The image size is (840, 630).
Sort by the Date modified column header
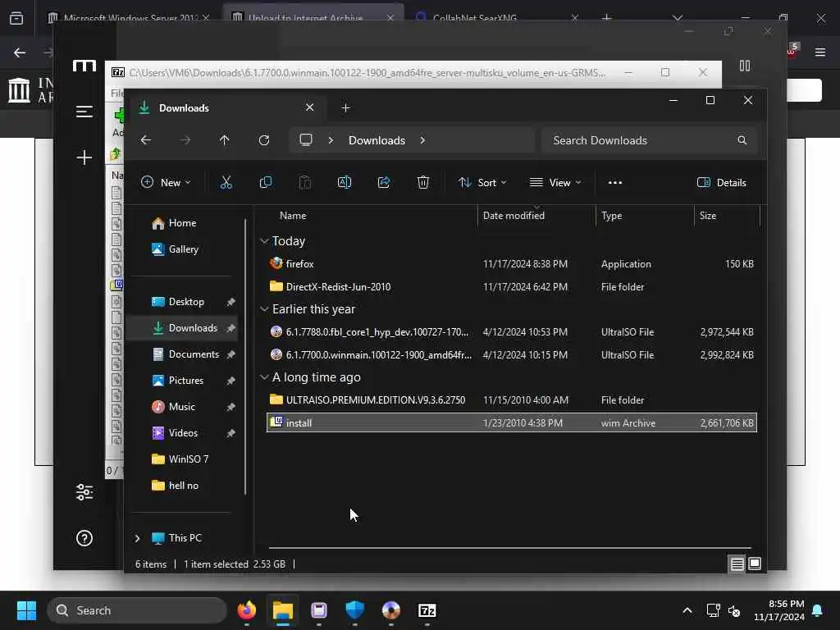coord(536,216)
